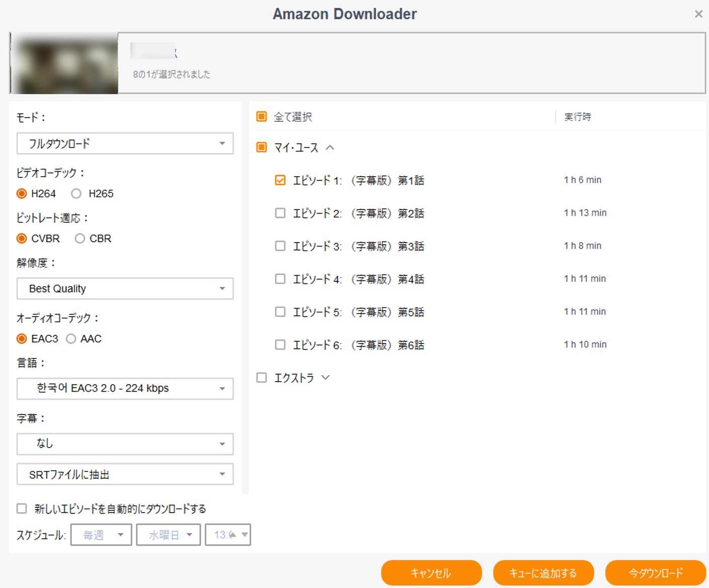
Task: Select the H265 video codec
Action: pyautogui.click(x=76, y=193)
